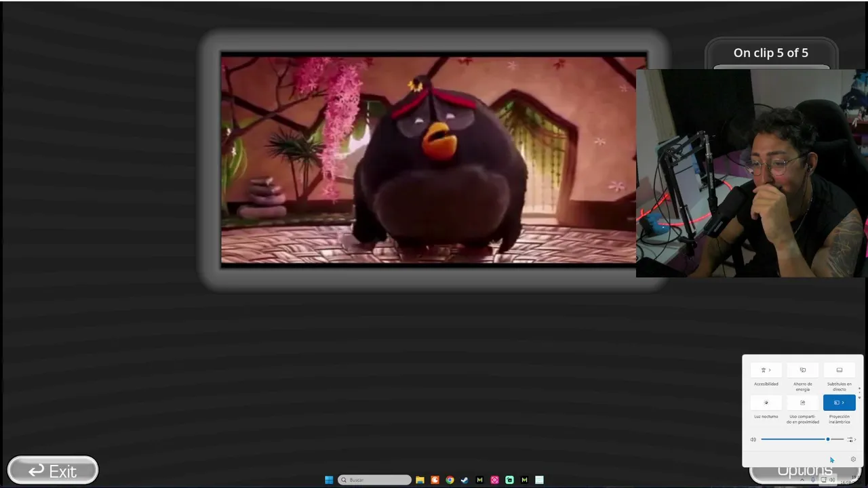The image size is (868, 488).
Task: Select a sound output device
Action: coord(851,439)
